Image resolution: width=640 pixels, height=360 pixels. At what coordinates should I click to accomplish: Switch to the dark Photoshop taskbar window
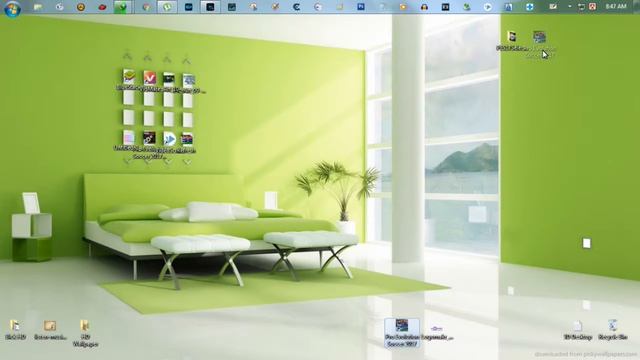coord(210,7)
